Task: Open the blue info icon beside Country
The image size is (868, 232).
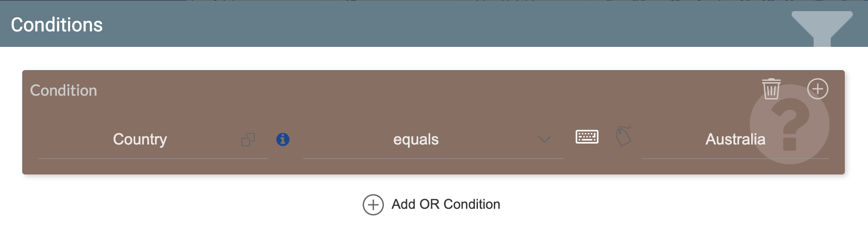Action: (x=283, y=140)
